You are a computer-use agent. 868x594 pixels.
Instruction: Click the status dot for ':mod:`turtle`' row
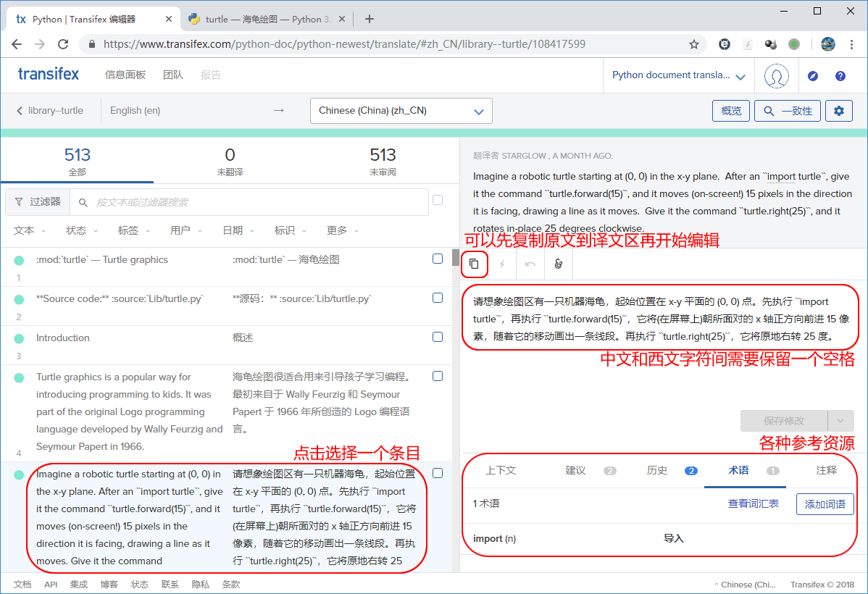tap(19, 260)
